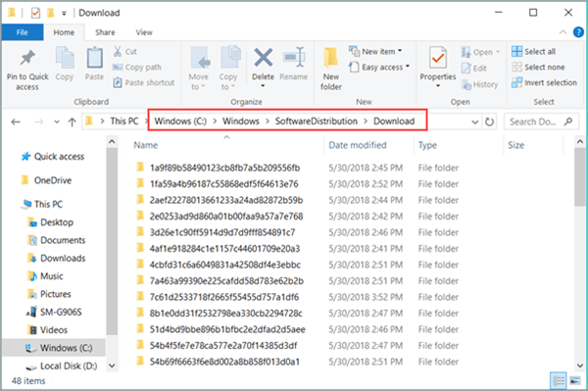Open the File tab
588x391 pixels.
click(23, 32)
